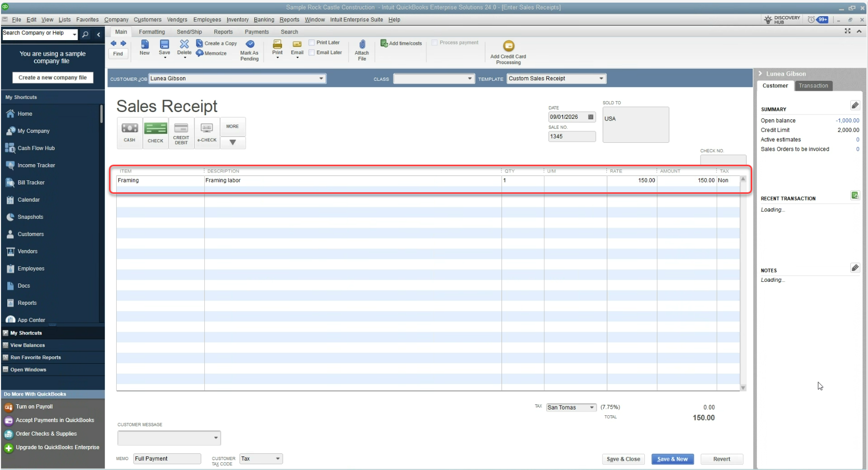
Task: Click the Delete X icon in toolbar
Action: (185, 44)
